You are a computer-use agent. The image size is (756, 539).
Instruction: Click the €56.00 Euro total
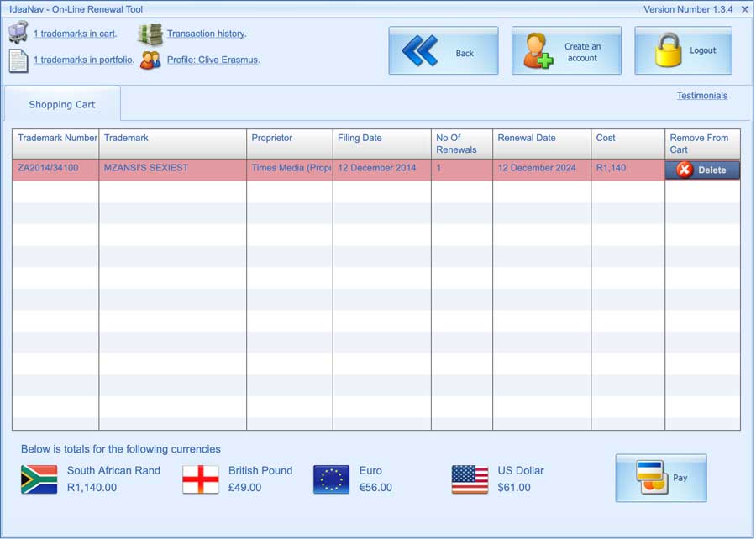[x=375, y=488]
